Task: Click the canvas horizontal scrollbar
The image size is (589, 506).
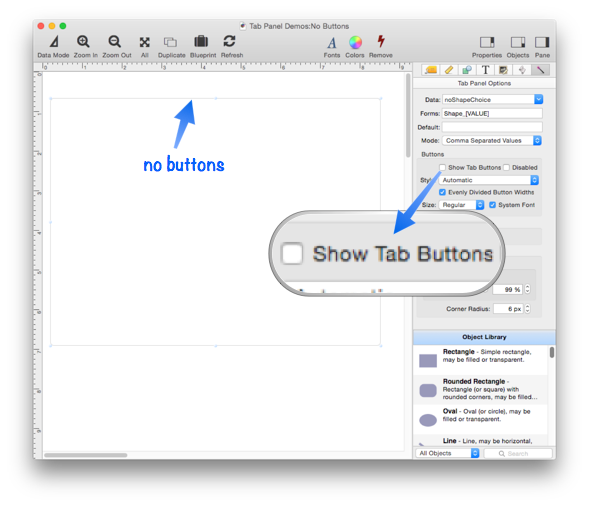Action: (x=86, y=455)
